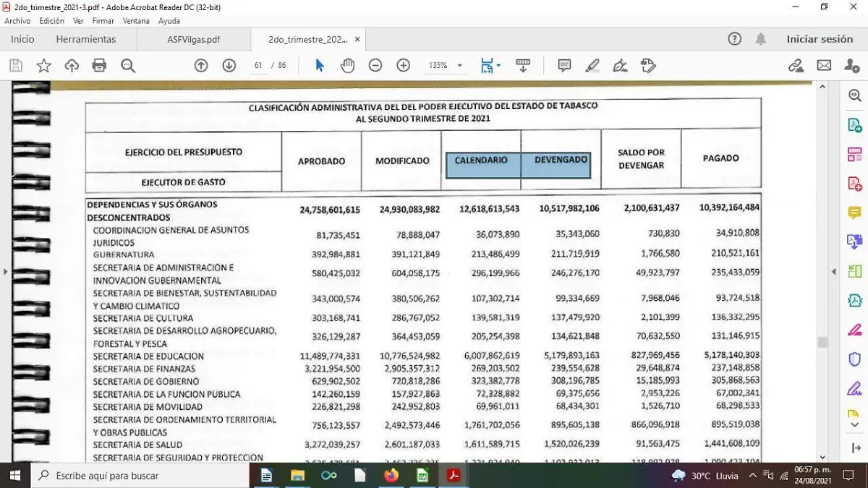
Task: Click Iniciar sesión button
Action: pos(819,39)
